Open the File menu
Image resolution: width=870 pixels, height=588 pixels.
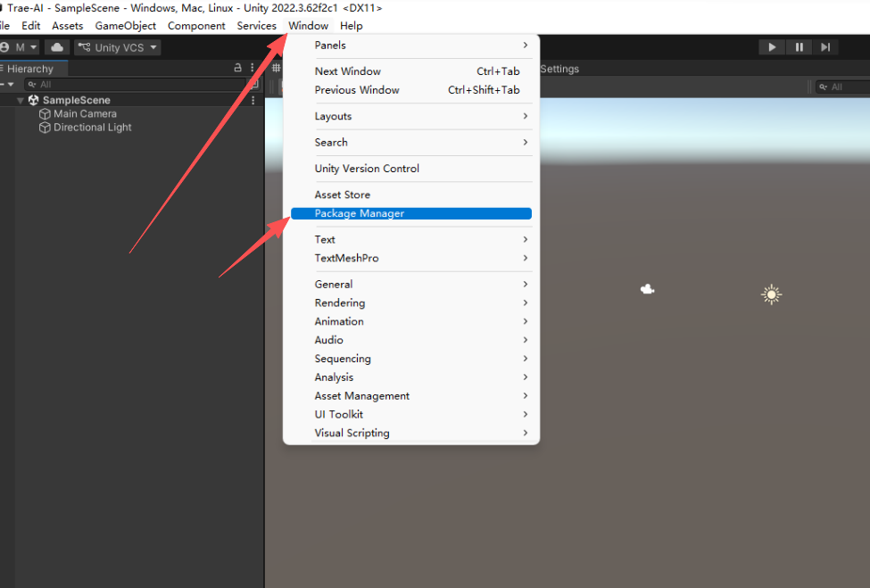pyautogui.click(x=5, y=26)
